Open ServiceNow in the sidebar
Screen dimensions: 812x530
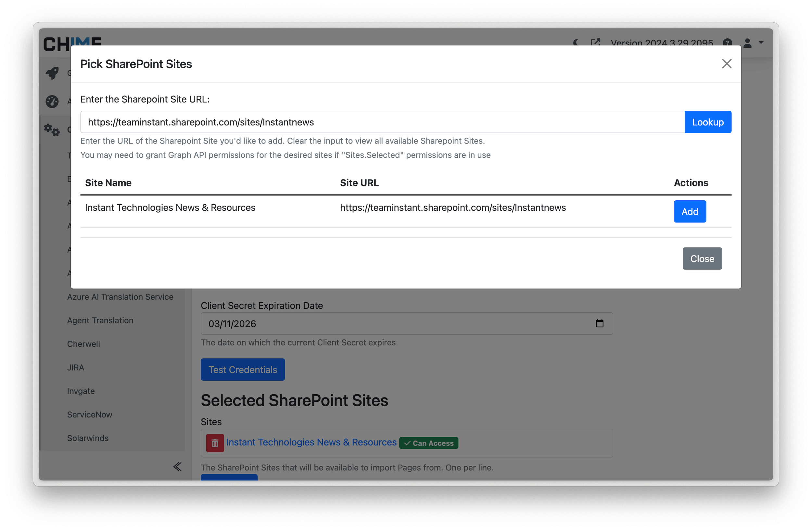(89, 414)
